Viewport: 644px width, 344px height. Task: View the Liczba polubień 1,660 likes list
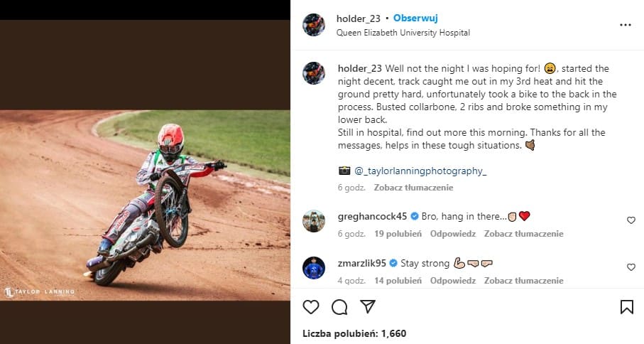click(x=354, y=333)
